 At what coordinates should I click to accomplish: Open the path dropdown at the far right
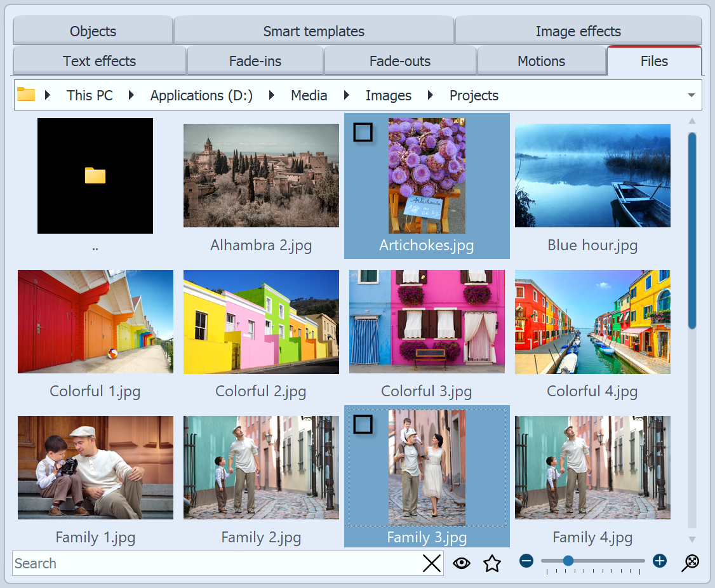(692, 95)
